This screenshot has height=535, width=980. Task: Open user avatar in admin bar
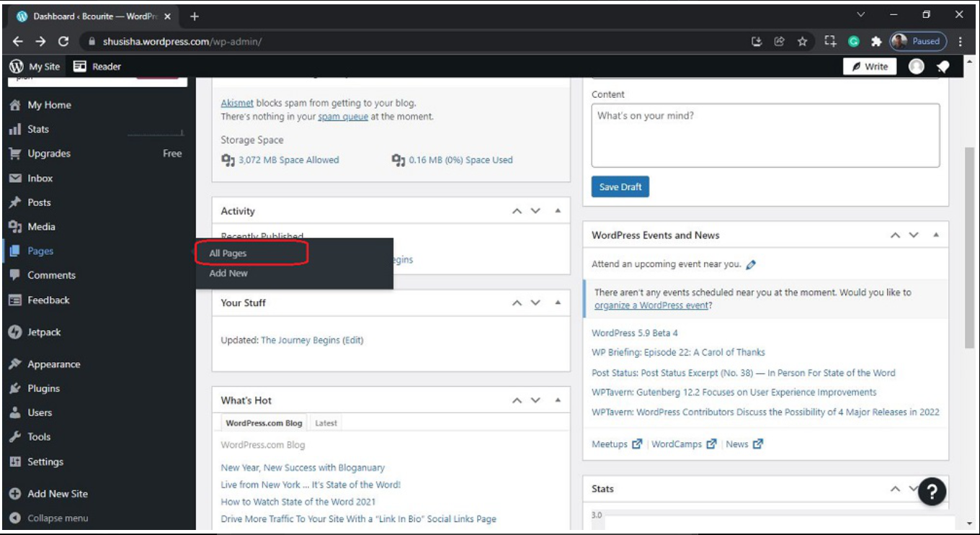coord(916,66)
